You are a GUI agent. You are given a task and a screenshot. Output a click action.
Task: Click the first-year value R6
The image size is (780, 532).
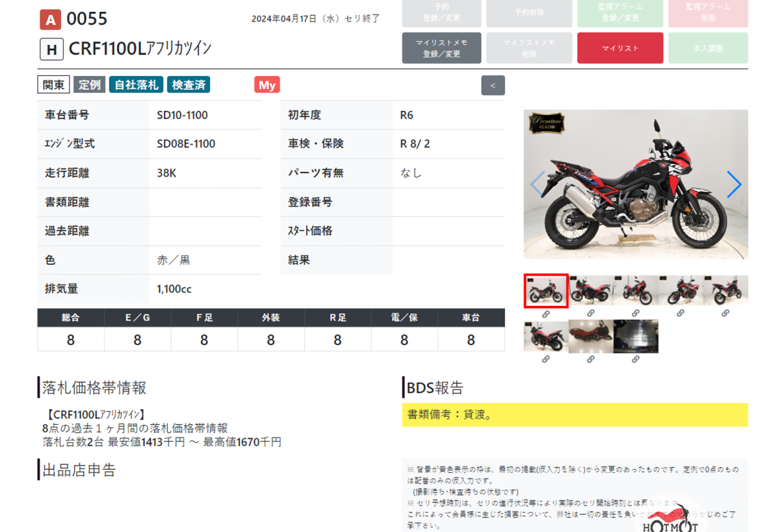point(407,115)
